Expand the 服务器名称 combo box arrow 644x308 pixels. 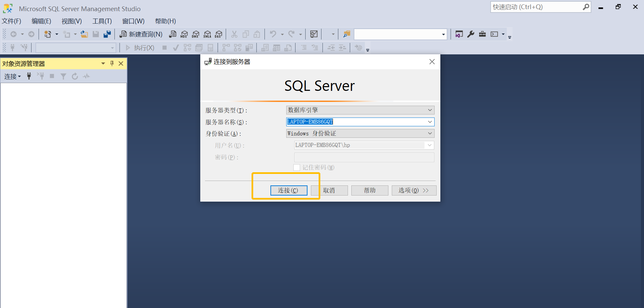(430, 122)
